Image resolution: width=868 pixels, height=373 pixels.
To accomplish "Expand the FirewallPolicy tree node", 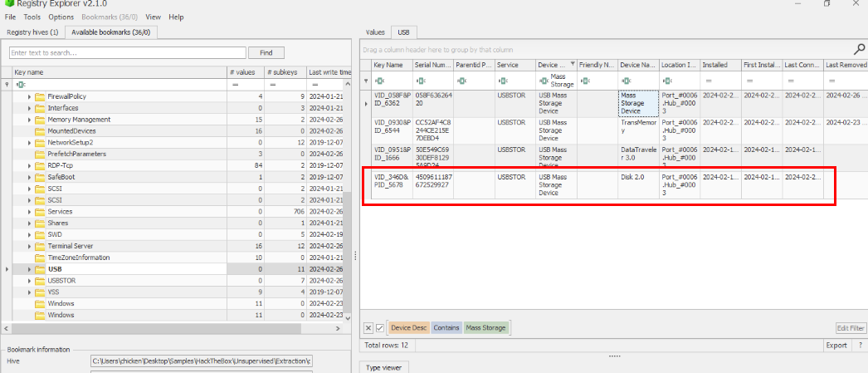I will [30, 96].
